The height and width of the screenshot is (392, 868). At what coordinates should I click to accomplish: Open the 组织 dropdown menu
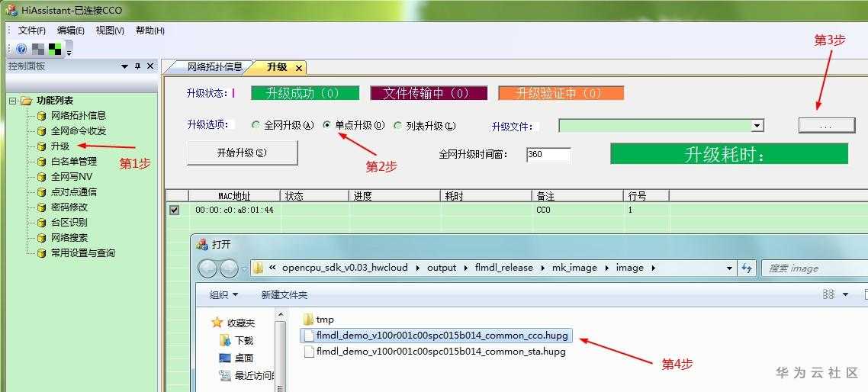(x=223, y=295)
